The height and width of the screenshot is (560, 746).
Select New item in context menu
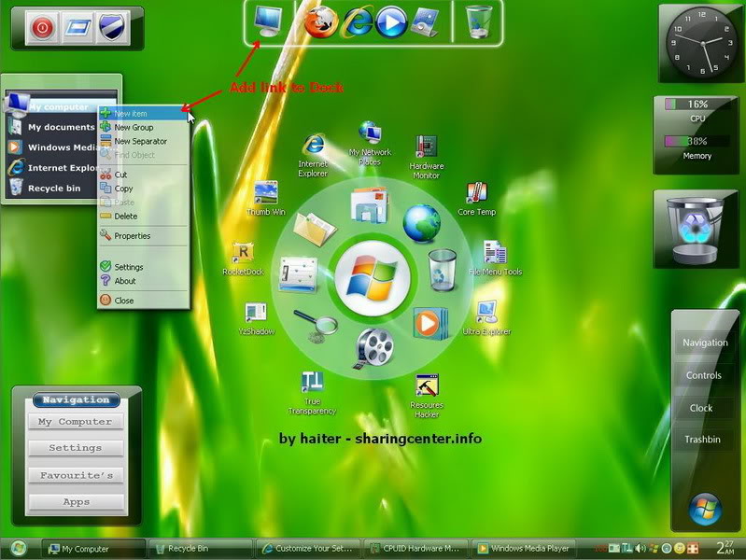click(x=142, y=113)
